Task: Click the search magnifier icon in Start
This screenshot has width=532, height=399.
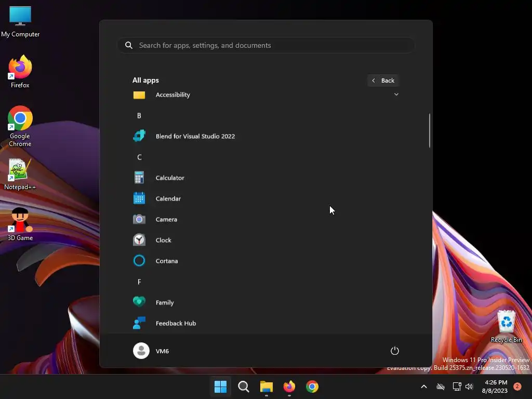Action: [x=129, y=45]
